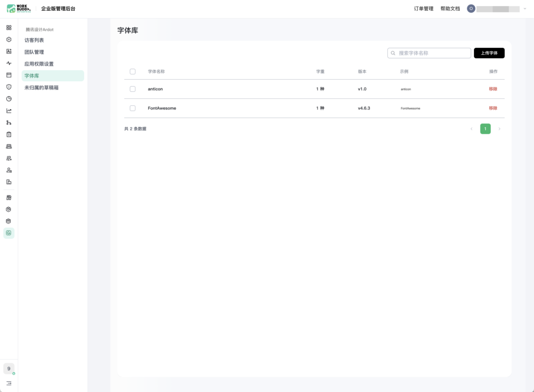Open the clipboard icon in sidebar
The width and height of the screenshot is (534, 392).
coord(9,134)
